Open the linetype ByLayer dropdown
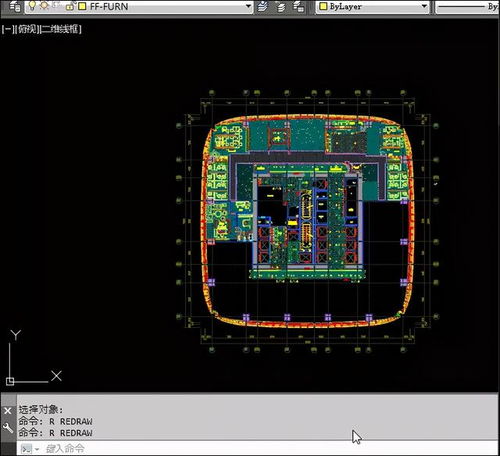The width and height of the screenshot is (500, 456). point(467,7)
